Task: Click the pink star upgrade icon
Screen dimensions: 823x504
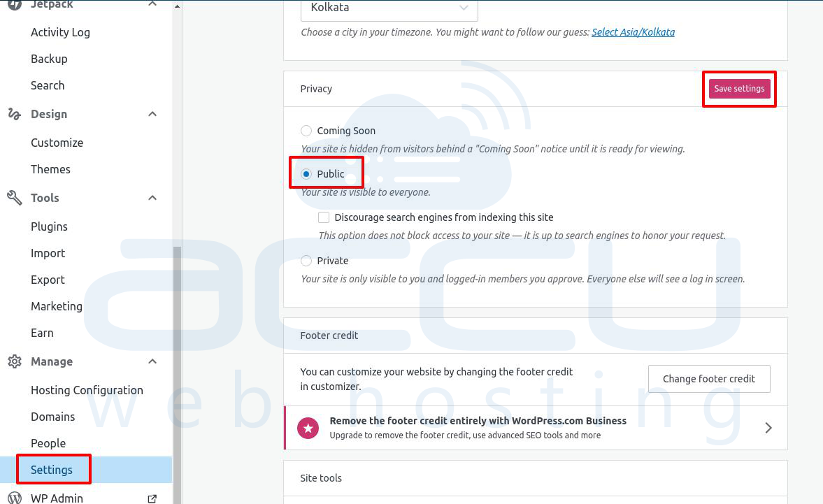Action: [308, 428]
